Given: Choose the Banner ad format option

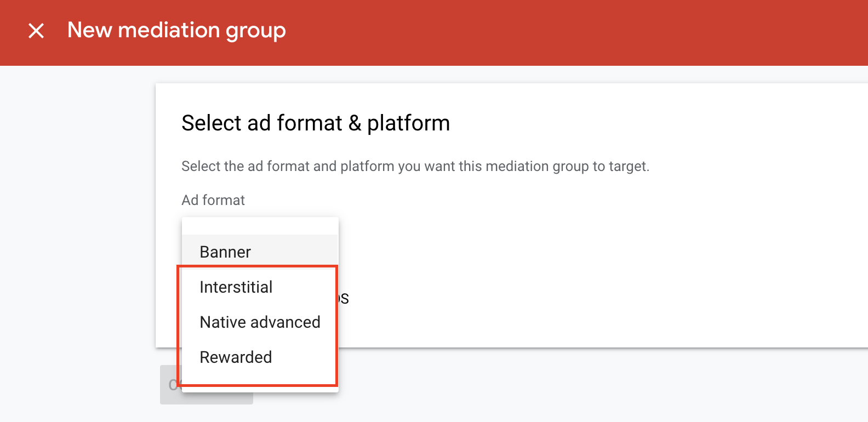Looking at the screenshot, I should coord(260,252).
